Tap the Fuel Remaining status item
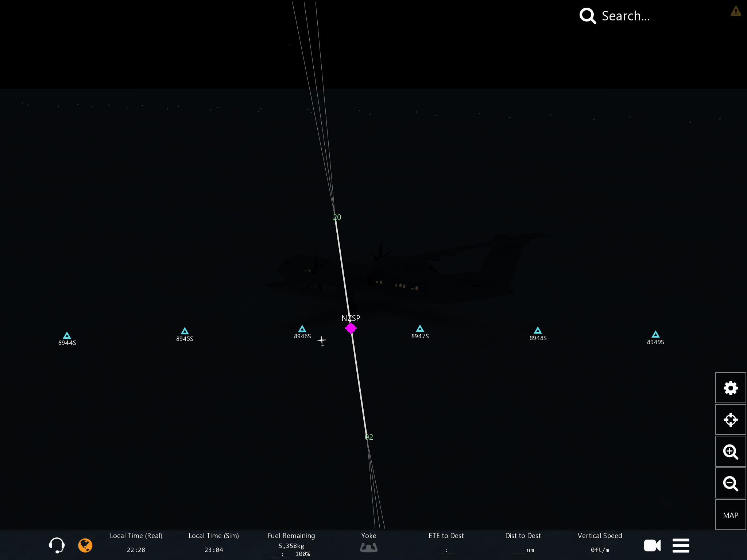The height and width of the screenshot is (560, 747). (x=291, y=545)
